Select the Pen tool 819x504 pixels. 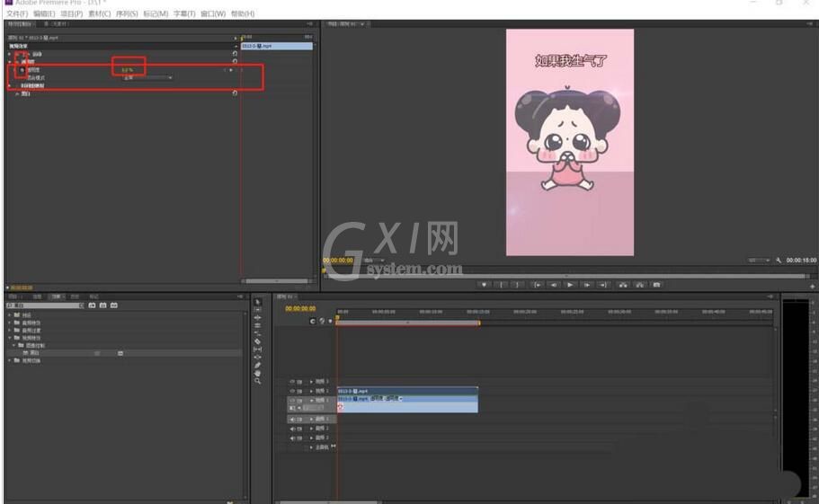click(257, 366)
